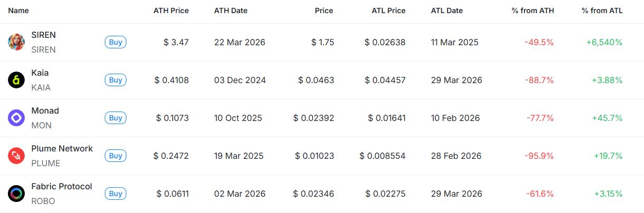Open the Fabric Protocol coin name link
644x213 pixels.
tap(62, 187)
